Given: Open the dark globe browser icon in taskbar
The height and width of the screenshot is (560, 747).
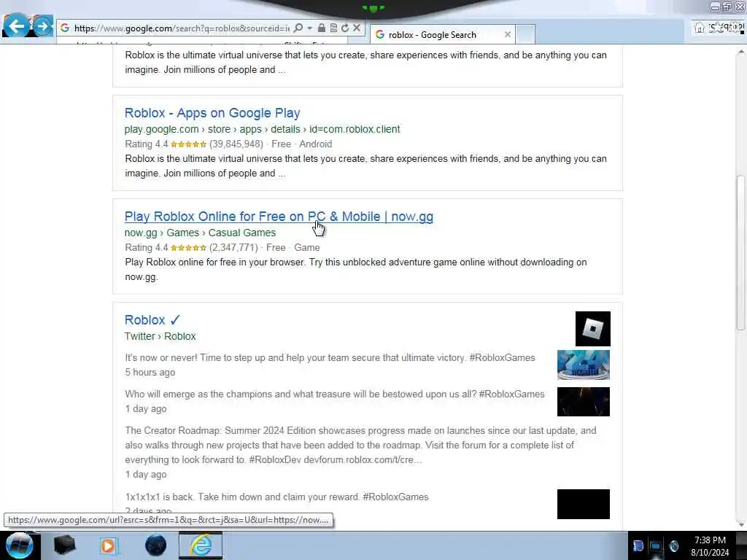Looking at the screenshot, I should coord(155,545).
